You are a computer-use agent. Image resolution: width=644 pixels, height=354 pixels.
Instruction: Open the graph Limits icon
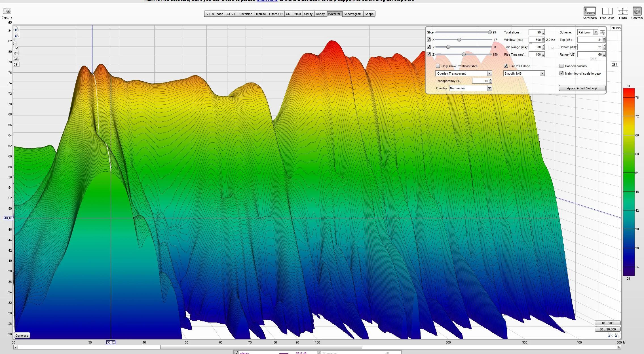coord(623,11)
